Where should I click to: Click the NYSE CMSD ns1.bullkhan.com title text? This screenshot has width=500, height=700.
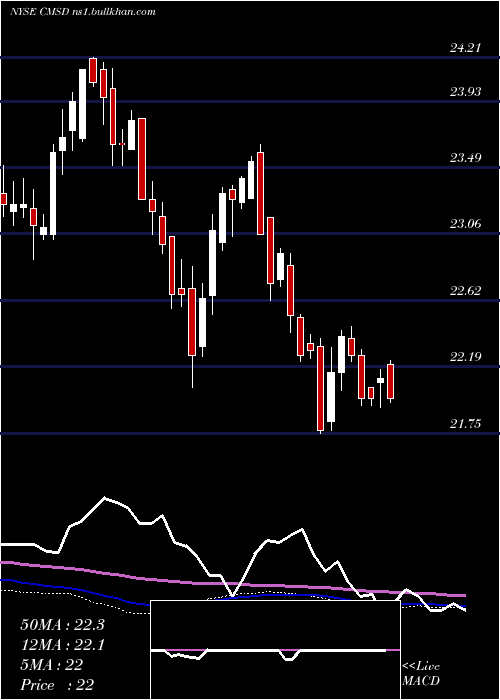tap(83, 12)
